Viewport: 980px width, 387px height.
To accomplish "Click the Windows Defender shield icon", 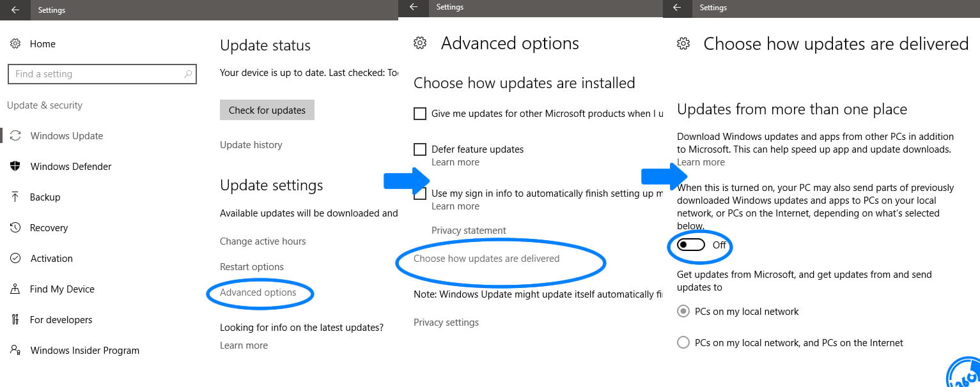I will [15, 167].
